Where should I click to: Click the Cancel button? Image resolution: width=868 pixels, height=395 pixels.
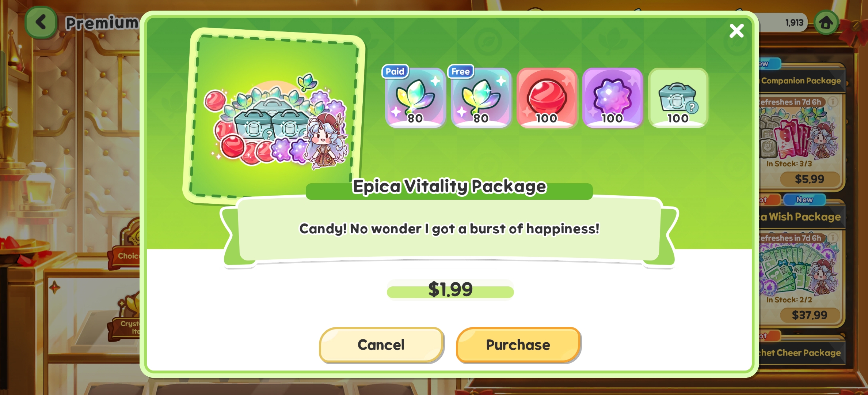coord(381,345)
